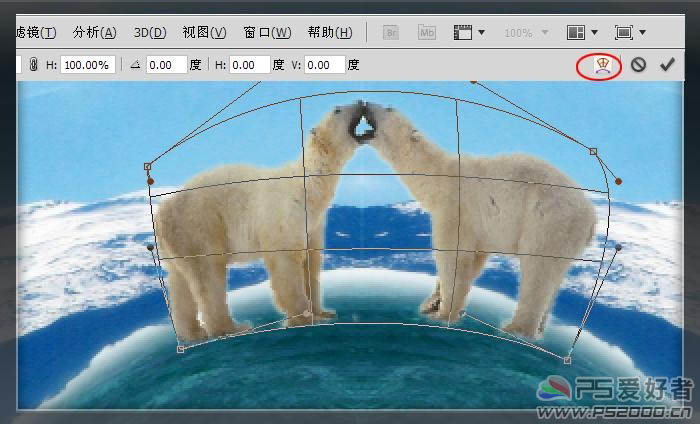Click the vertical skew V input field
This screenshot has height=424, width=700.
tap(324, 65)
